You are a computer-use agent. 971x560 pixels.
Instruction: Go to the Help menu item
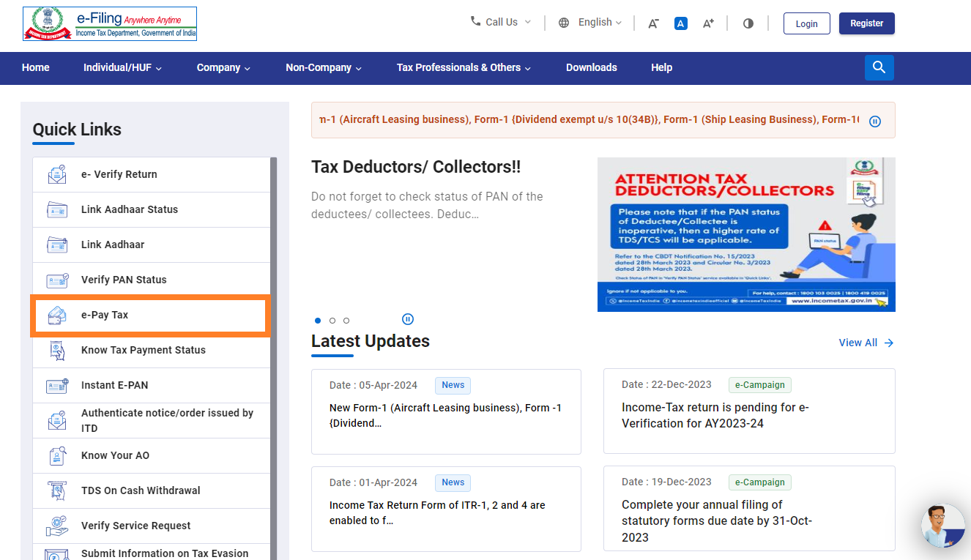(661, 67)
